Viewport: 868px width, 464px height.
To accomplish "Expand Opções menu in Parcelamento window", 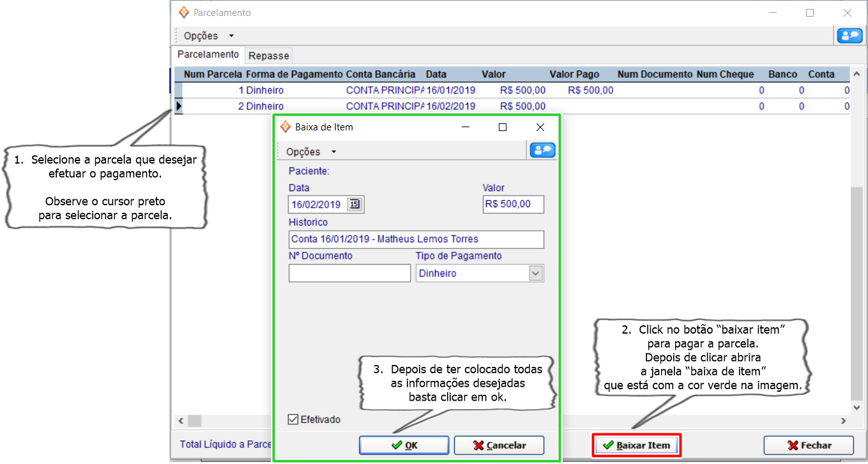I will click(x=209, y=36).
